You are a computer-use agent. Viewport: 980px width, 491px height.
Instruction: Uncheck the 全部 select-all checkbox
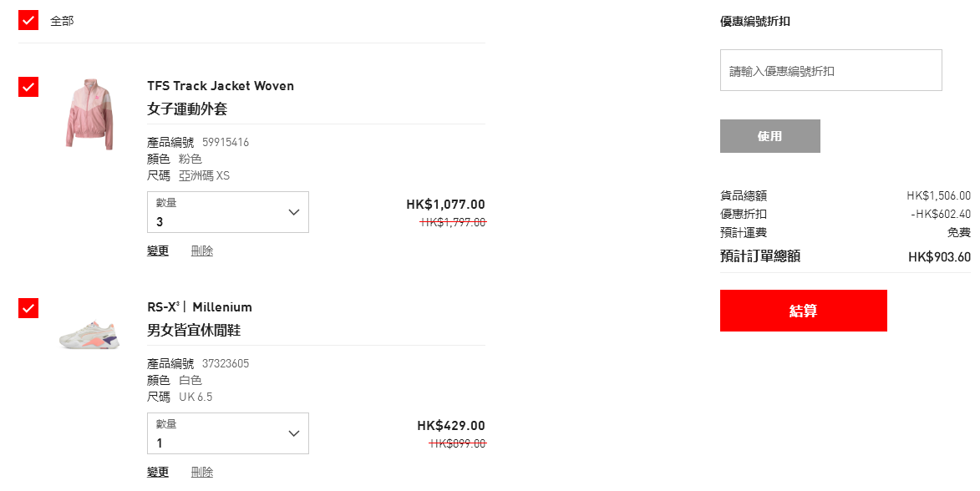point(28,21)
